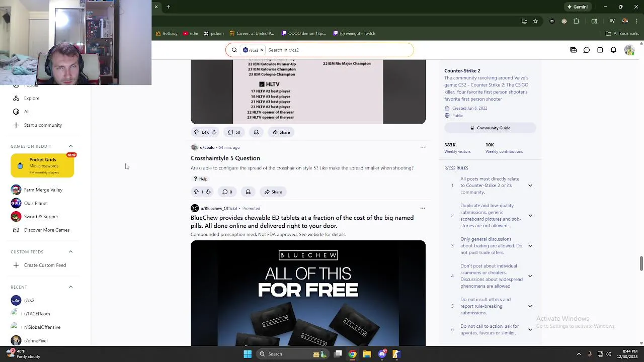This screenshot has width=644, height=362.
Task: Give award on Crosshairstyle 5 Question post
Action: tap(248, 192)
